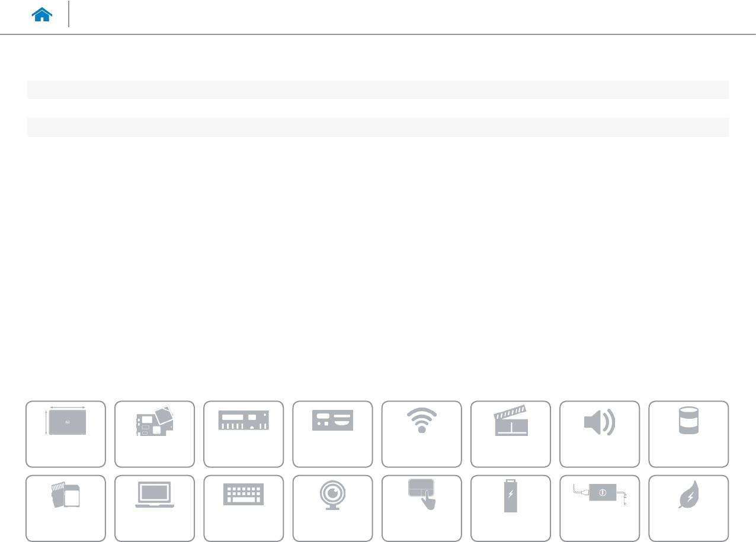
Task: Open the audio speaker tile
Action: (600, 434)
